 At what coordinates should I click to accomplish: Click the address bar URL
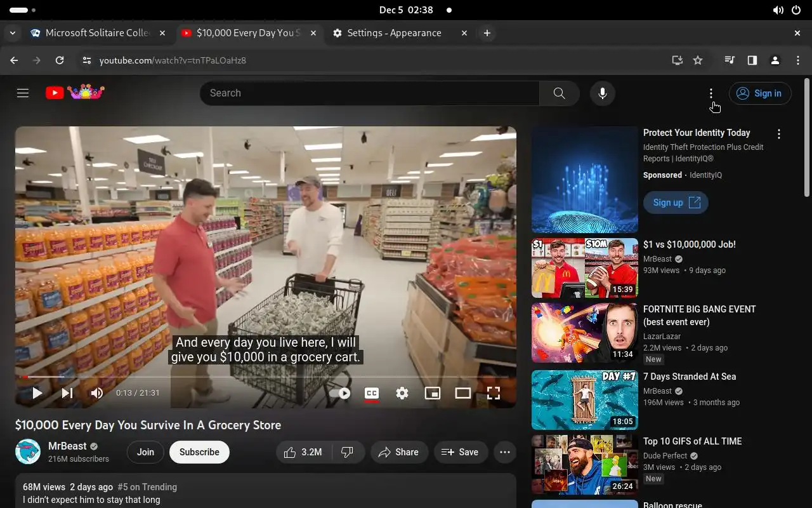[x=173, y=60]
